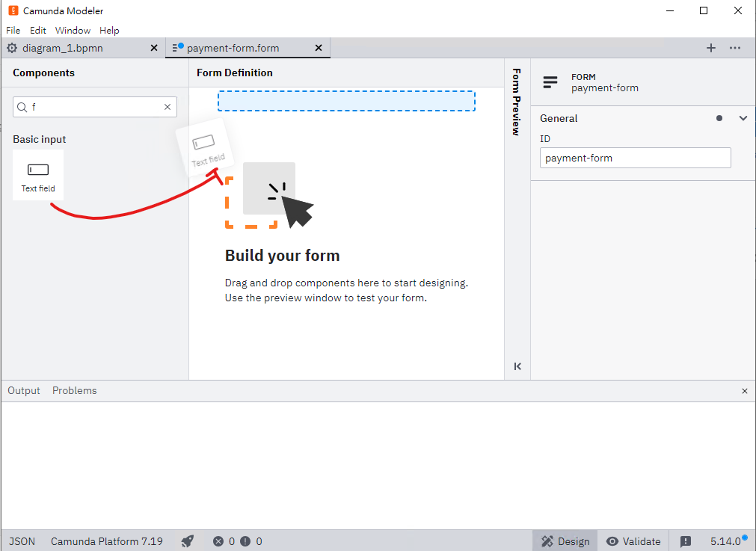Switch to Validate mode

pos(633,541)
